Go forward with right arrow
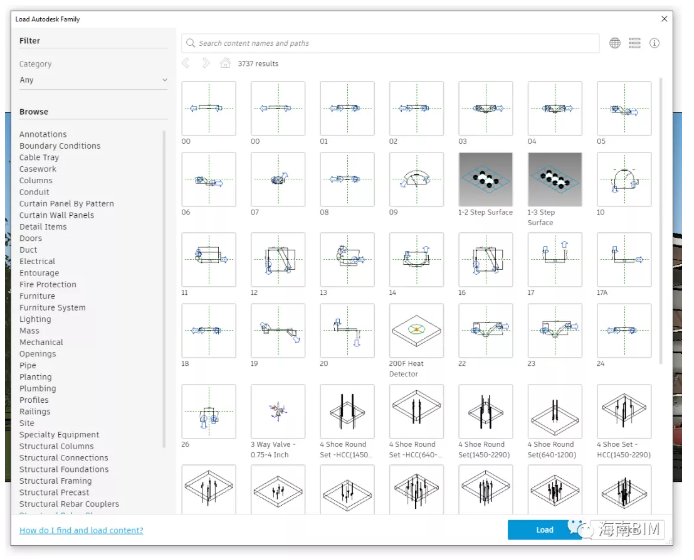Screen dimensions: 694x560 [x=206, y=63]
